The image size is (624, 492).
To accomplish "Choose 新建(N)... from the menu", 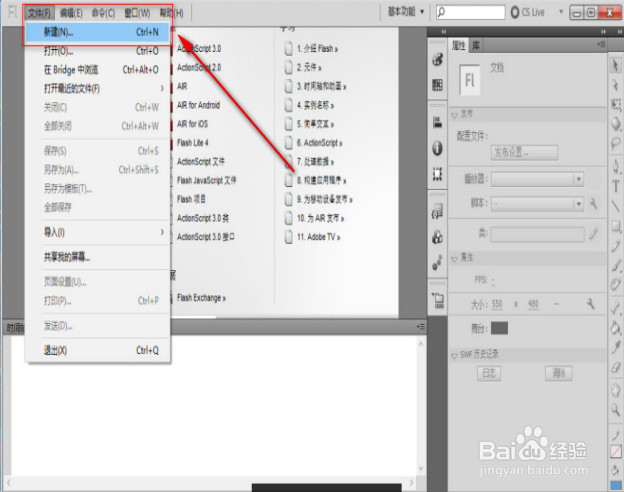I will pos(98,32).
